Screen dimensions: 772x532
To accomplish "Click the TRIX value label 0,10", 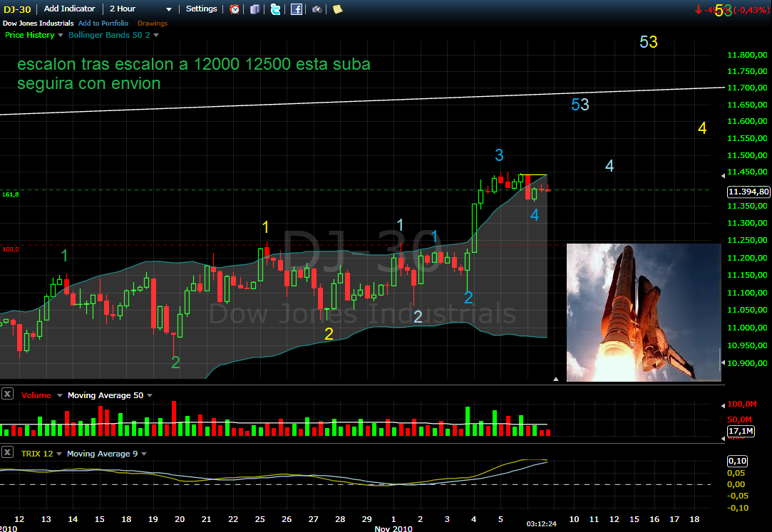I will (737, 461).
